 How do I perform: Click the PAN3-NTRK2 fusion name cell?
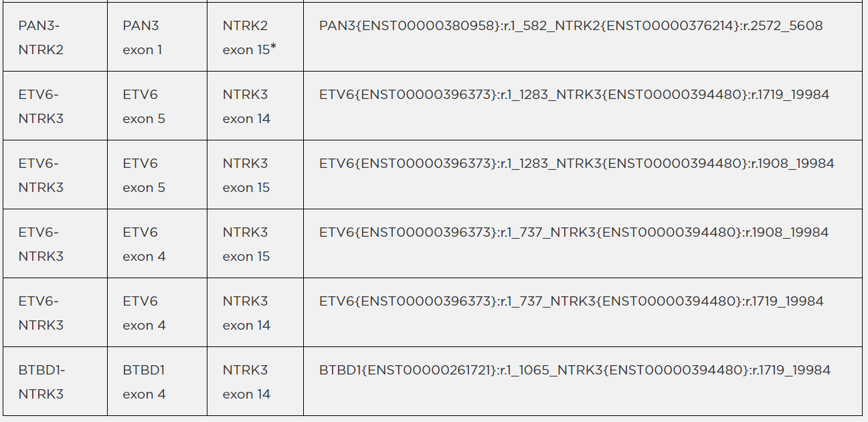[x=41, y=37]
